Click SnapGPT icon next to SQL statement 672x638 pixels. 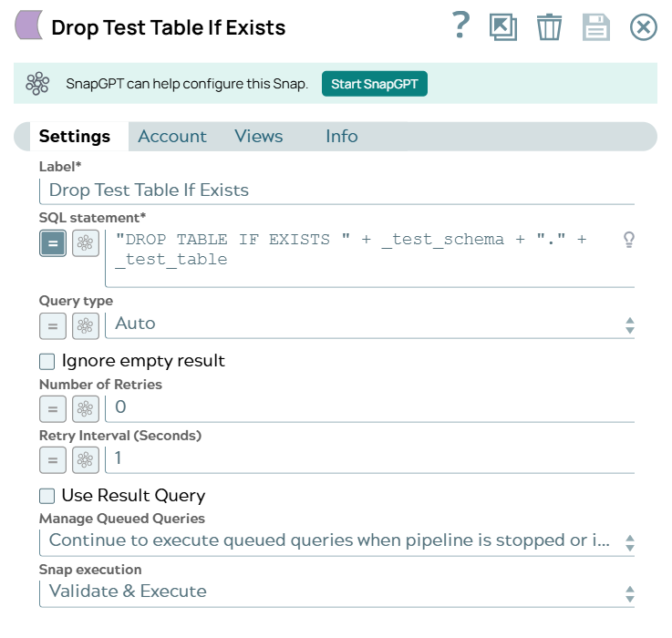(86, 243)
